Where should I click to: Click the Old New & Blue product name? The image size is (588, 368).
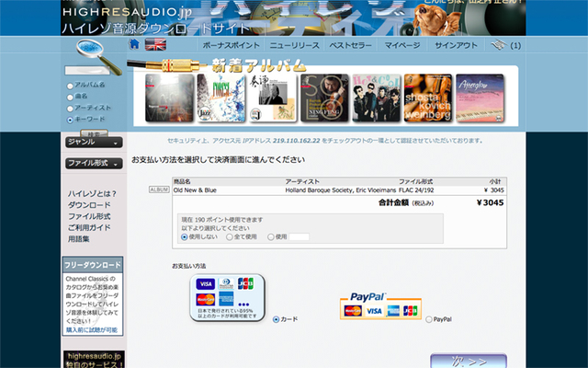click(x=195, y=190)
